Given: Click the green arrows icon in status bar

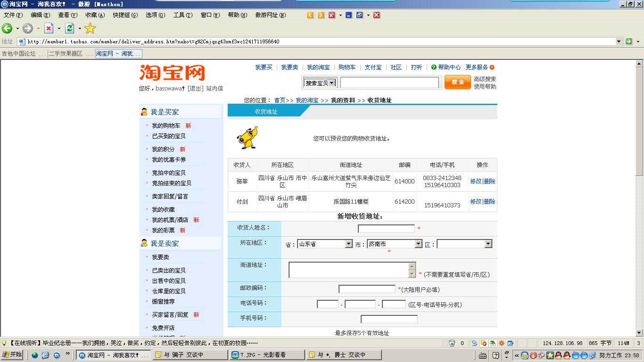Looking at the screenshot, I should coord(493,343).
